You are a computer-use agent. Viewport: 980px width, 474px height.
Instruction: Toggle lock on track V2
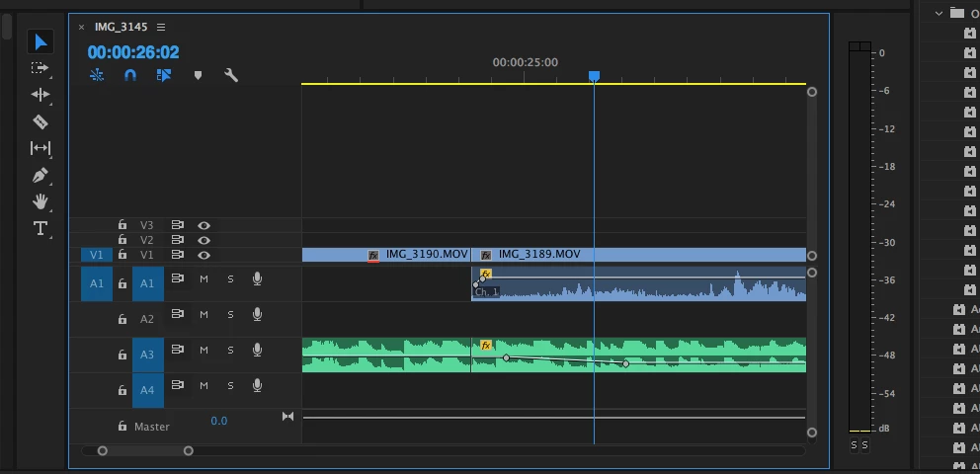[x=122, y=240]
